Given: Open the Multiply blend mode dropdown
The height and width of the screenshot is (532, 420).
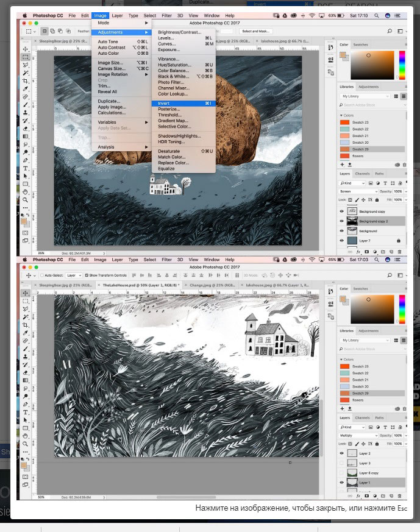Looking at the screenshot, I should [x=358, y=435].
